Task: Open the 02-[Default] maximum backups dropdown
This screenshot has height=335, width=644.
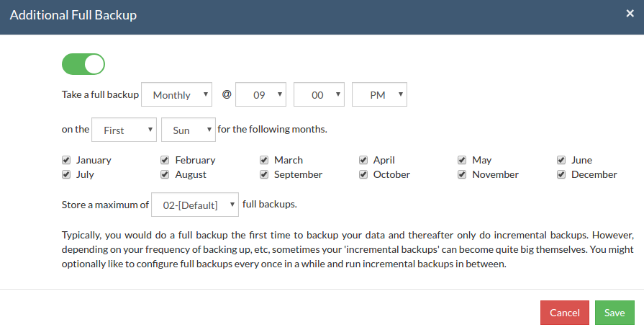Action: (x=195, y=205)
